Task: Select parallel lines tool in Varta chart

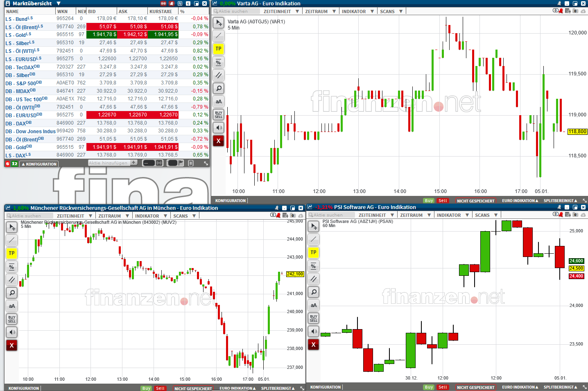Action: [x=219, y=75]
